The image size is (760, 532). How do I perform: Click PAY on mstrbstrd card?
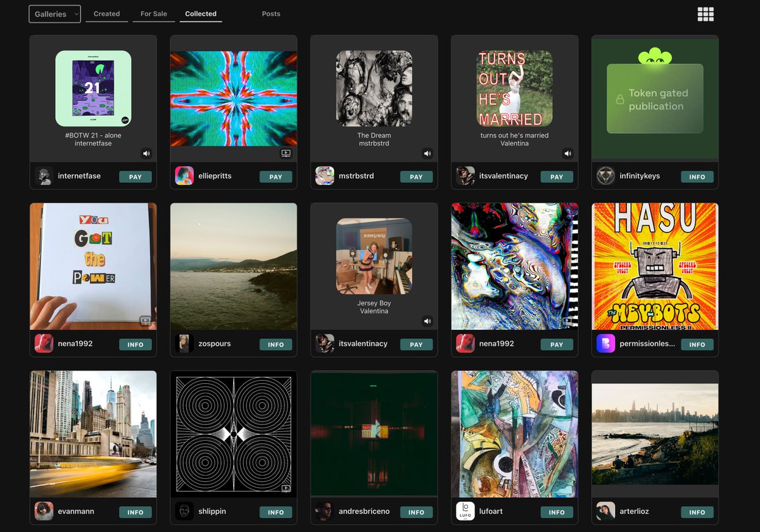[417, 177]
